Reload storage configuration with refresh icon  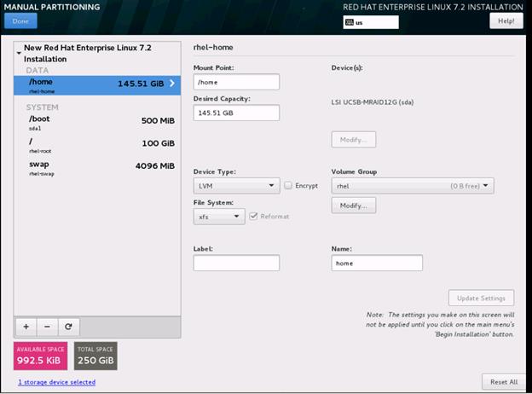68,327
